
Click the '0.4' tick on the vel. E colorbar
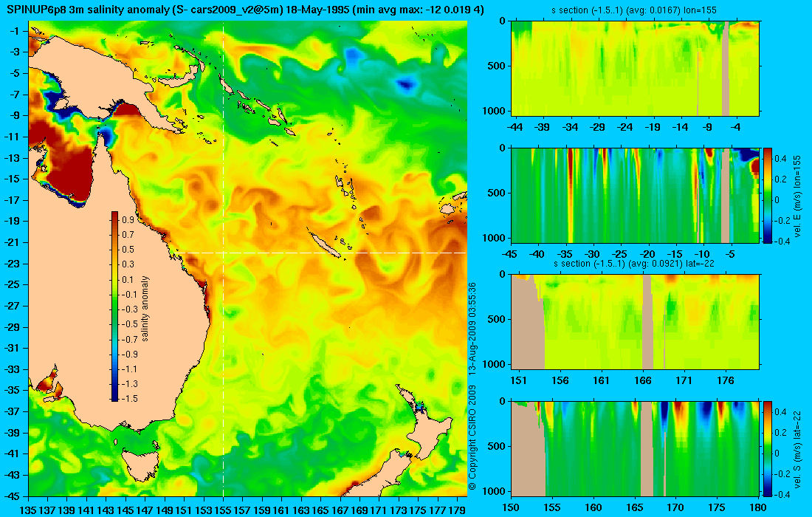(780, 159)
